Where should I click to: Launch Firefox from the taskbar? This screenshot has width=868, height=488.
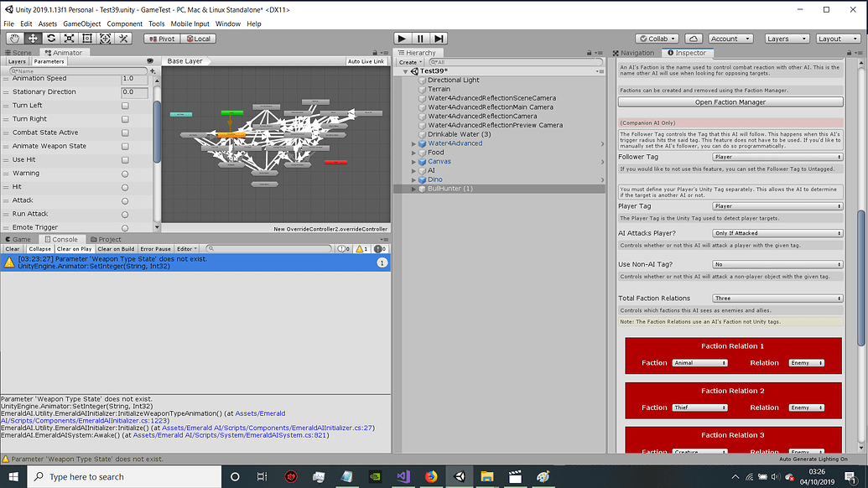[431, 477]
